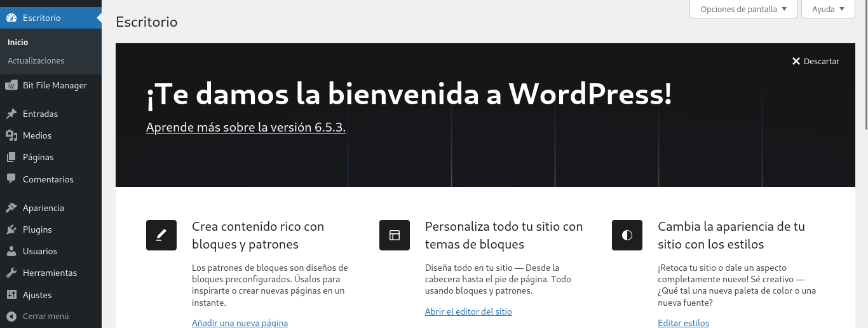Click the Herramientas wrench icon
The width and height of the screenshot is (868, 328).
(x=11, y=273)
